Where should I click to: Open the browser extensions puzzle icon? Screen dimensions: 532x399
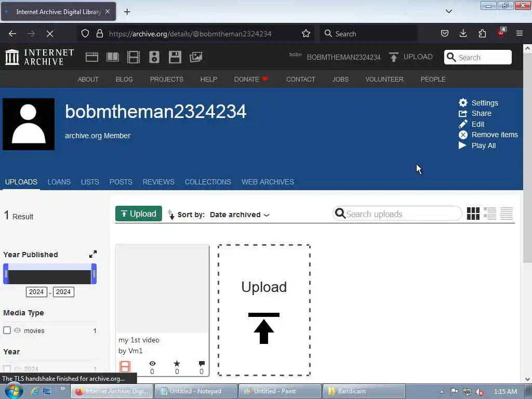482,33
